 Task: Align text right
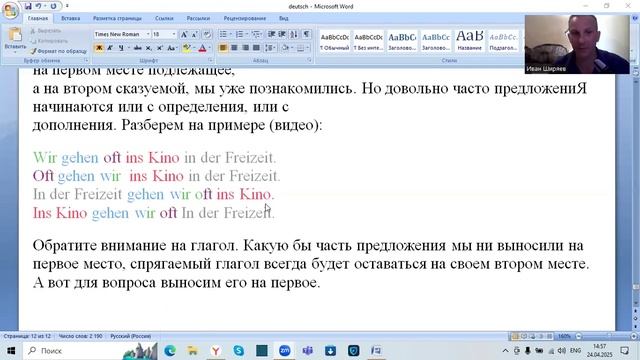point(245,48)
